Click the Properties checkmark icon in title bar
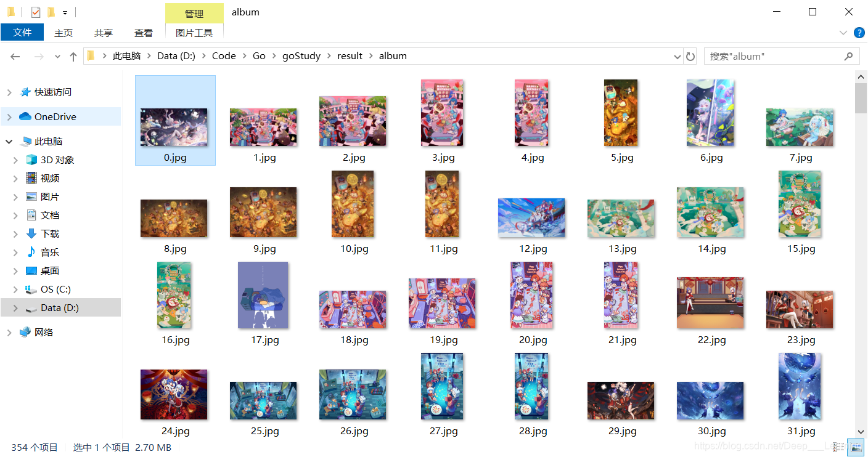This screenshot has width=868, height=457. coord(36,12)
